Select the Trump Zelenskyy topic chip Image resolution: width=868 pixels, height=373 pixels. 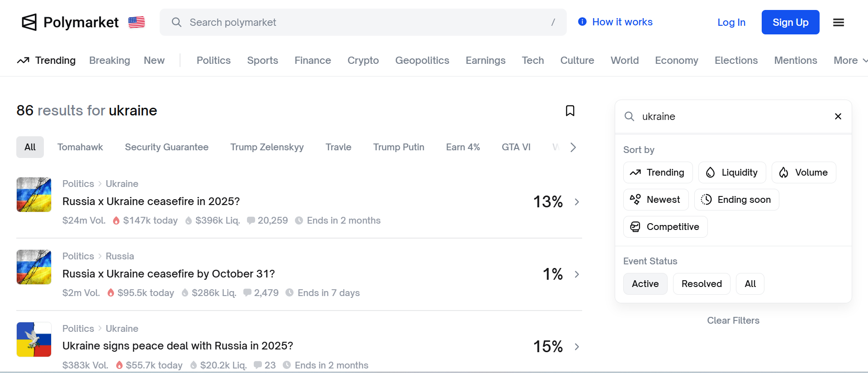pos(267,147)
